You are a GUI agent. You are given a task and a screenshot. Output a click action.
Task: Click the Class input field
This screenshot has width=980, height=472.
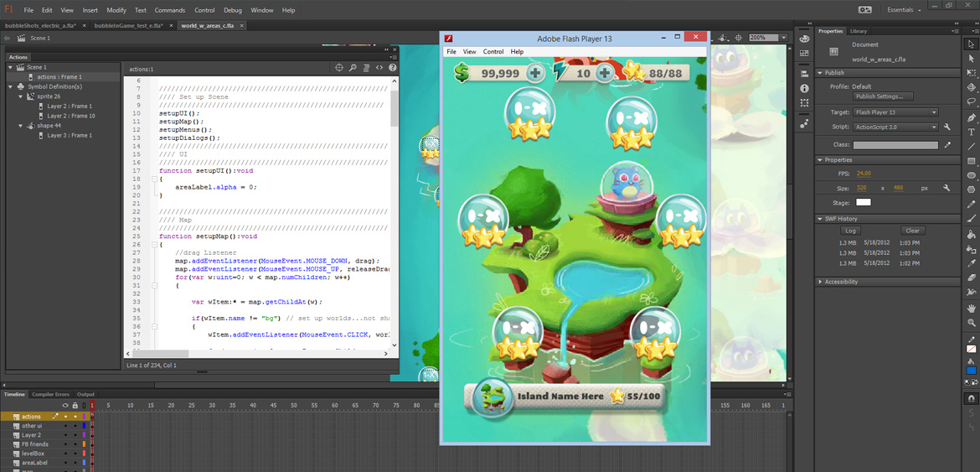coord(895,145)
